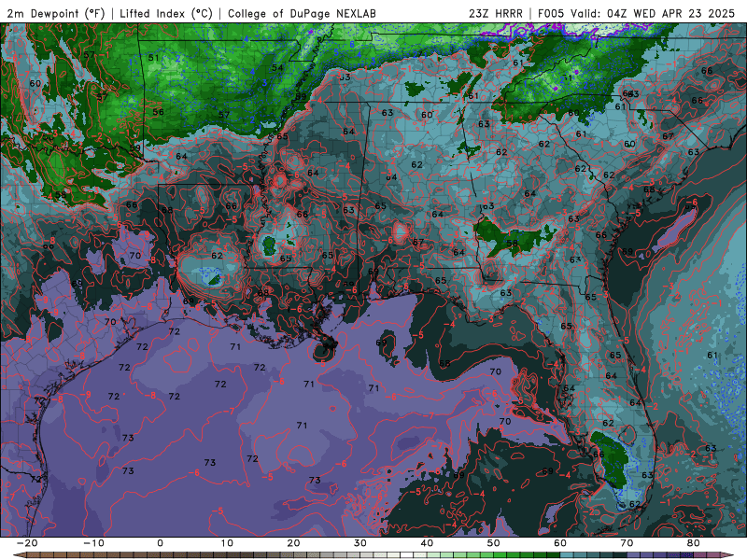Click the 50 label on the color scale
This screenshot has height=560, width=747.
coord(494,543)
